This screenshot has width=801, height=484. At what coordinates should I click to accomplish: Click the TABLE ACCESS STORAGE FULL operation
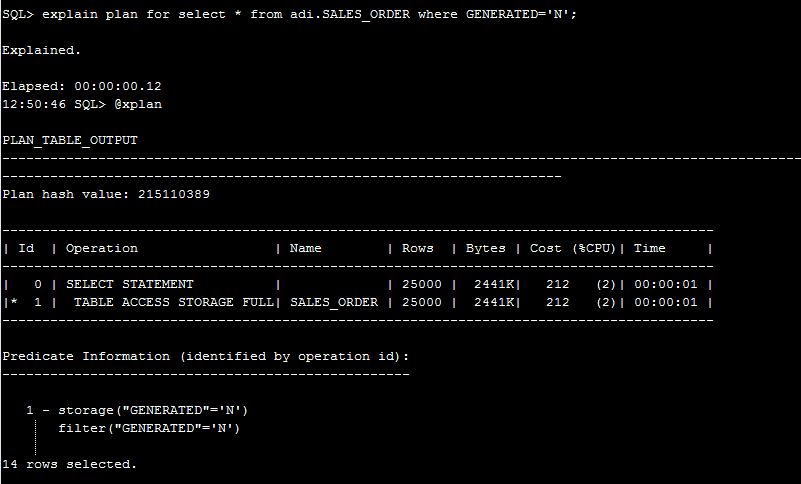(170, 302)
